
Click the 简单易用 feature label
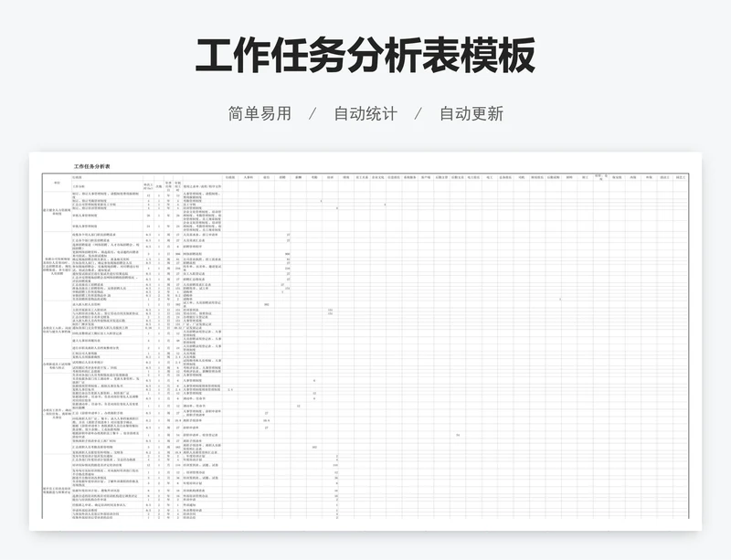pos(260,113)
